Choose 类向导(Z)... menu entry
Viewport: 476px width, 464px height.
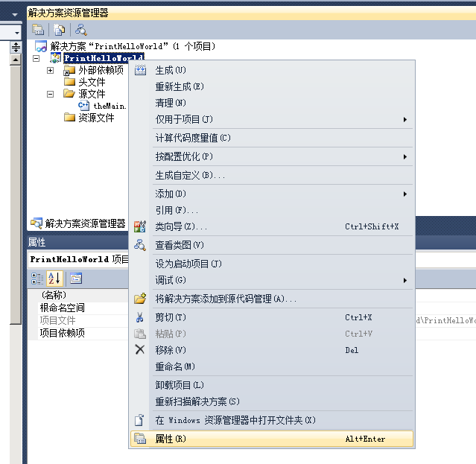point(272,226)
